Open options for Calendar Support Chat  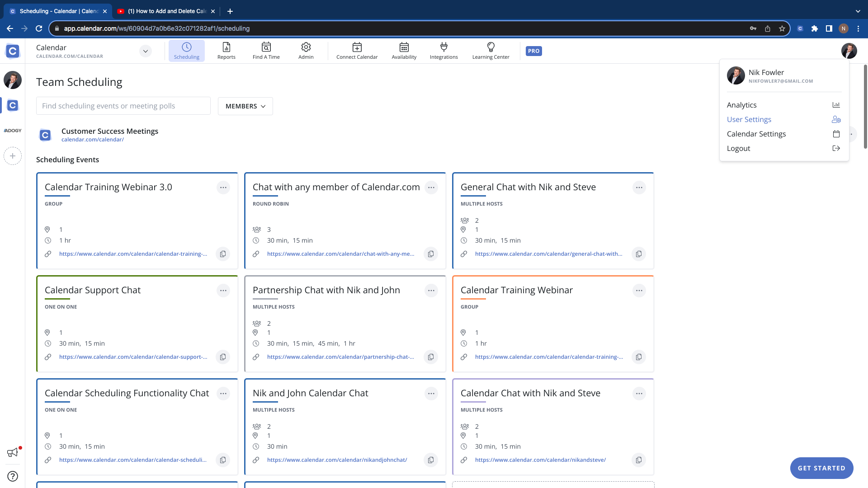pyautogui.click(x=223, y=291)
